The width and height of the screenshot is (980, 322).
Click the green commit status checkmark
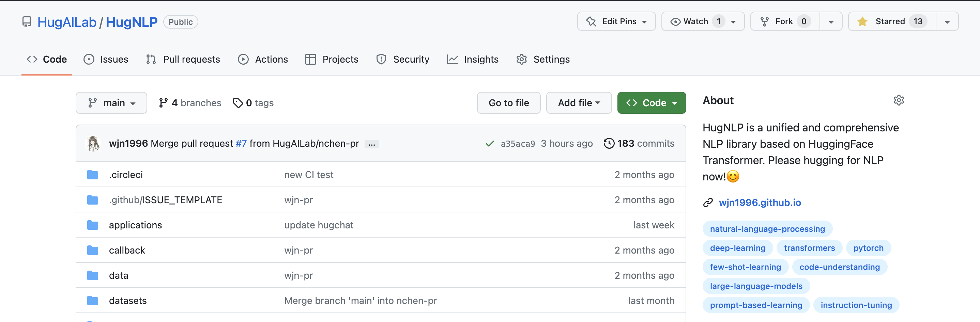point(490,144)
